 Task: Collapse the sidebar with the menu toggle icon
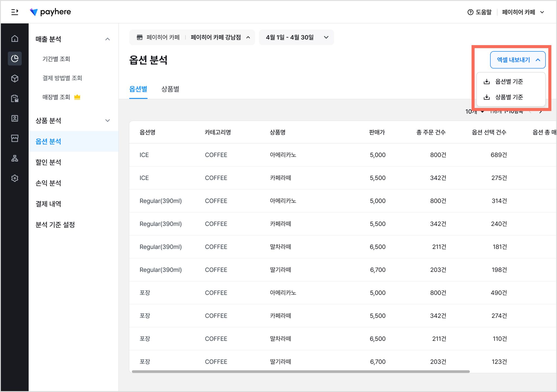(15, 12)
